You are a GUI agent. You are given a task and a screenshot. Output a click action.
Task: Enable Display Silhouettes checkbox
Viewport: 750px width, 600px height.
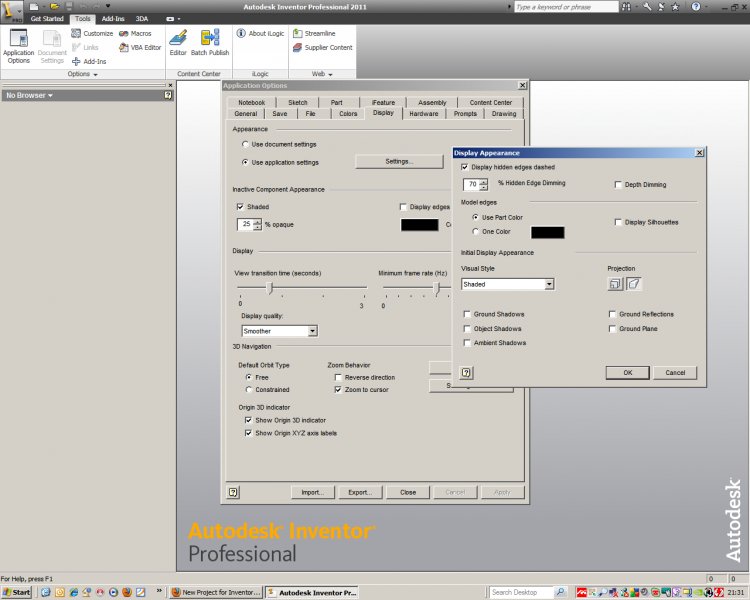point(618,222)
